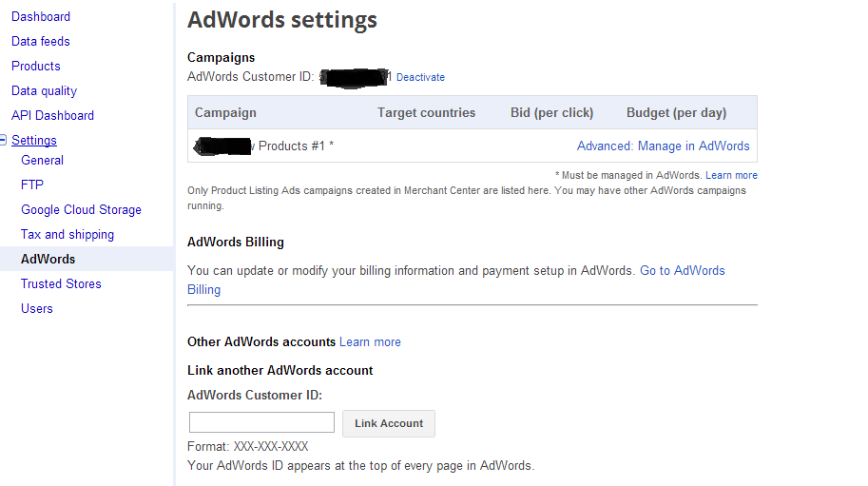Screen dimensions: 868x486
Task: Open API Dashboard
Action: 52,116
